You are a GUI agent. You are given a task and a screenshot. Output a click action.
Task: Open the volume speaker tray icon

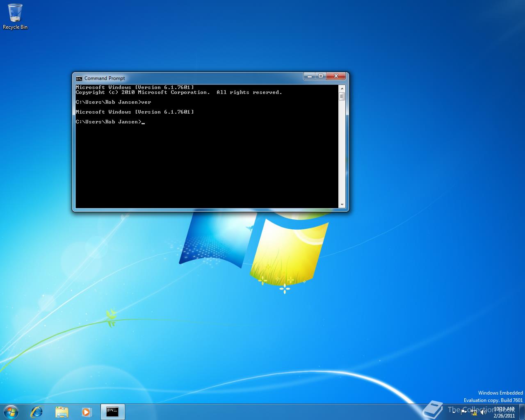tap(484, 412)
